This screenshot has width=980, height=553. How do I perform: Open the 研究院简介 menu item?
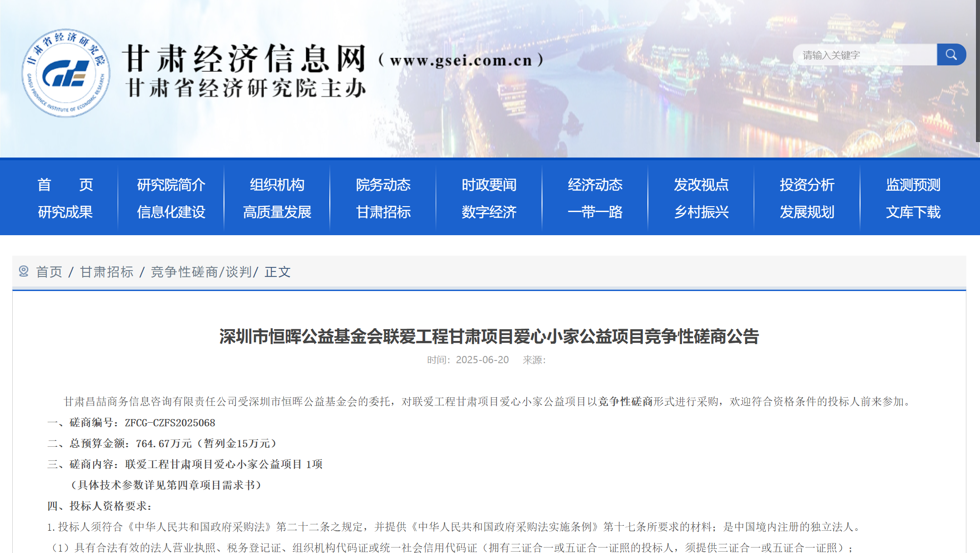tap(171, 185)
